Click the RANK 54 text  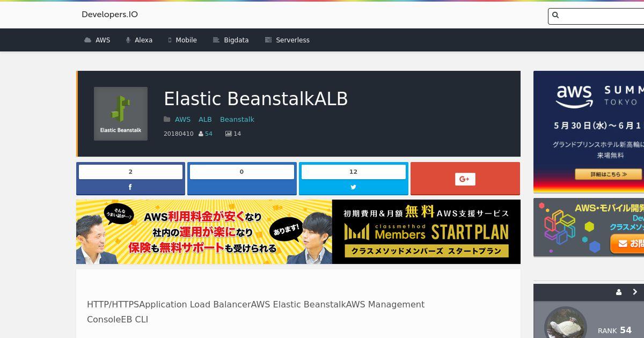[614, 330]
